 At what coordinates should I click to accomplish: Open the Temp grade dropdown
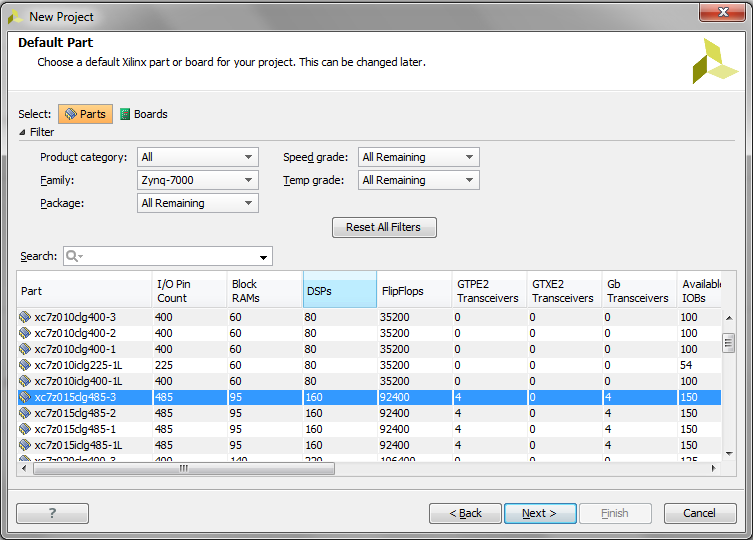[419, 180]
